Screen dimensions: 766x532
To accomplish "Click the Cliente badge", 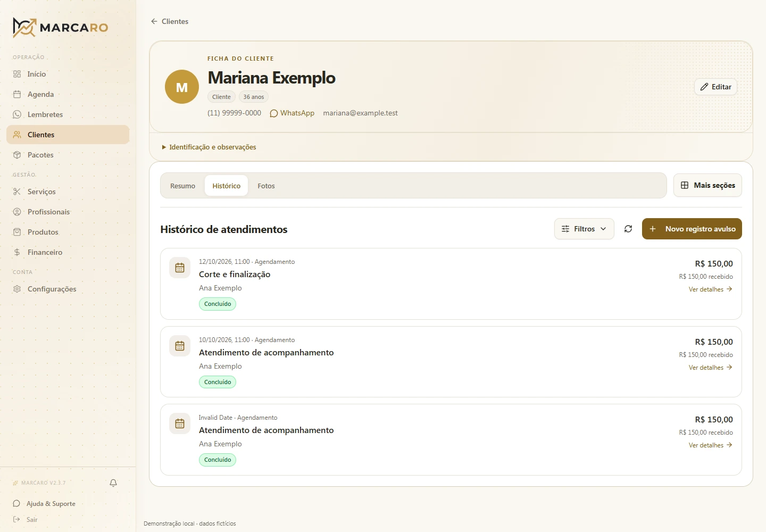I will click(x=221, y=97).
